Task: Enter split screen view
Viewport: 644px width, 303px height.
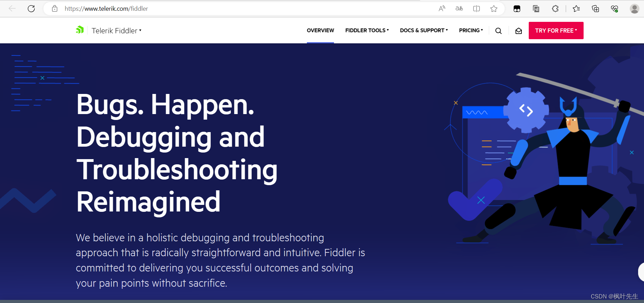Action: click(477, 9)
